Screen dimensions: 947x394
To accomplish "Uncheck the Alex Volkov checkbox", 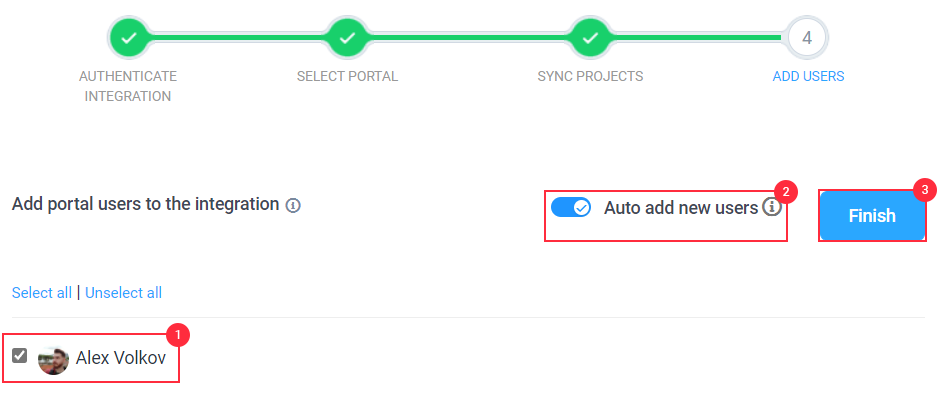I will point(19,355).
